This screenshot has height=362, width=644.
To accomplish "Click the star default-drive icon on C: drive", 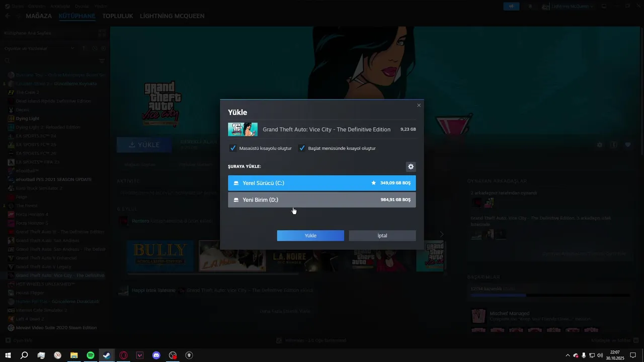I will (373, 183).
